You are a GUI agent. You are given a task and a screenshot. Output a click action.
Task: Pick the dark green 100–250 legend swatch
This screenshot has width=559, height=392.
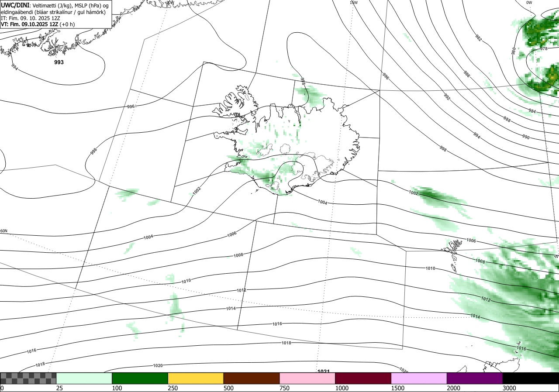[x=140, y=378]
